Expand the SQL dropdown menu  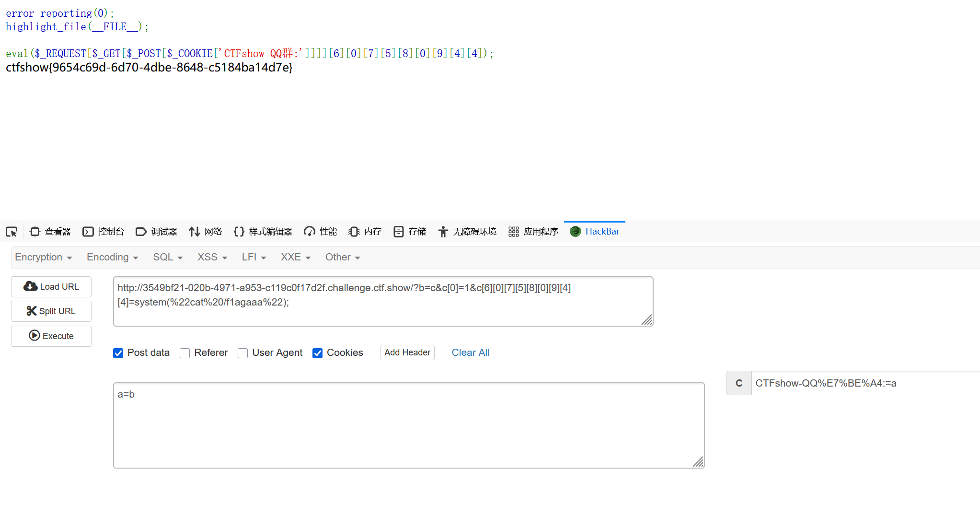(168, 258)
